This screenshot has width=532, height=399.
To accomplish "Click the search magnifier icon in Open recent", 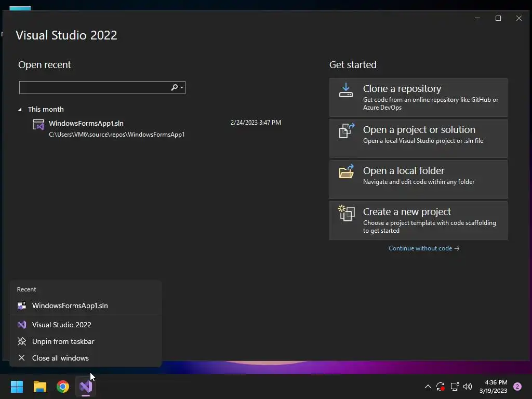I will 174,87.
